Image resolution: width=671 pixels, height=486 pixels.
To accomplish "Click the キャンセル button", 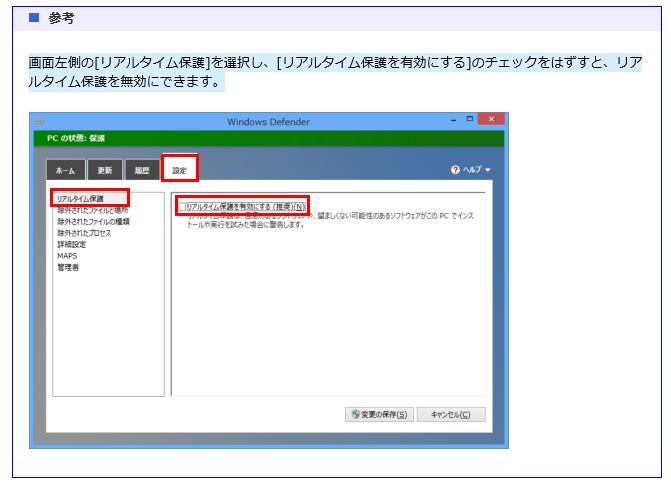I will tap(451, 414).
